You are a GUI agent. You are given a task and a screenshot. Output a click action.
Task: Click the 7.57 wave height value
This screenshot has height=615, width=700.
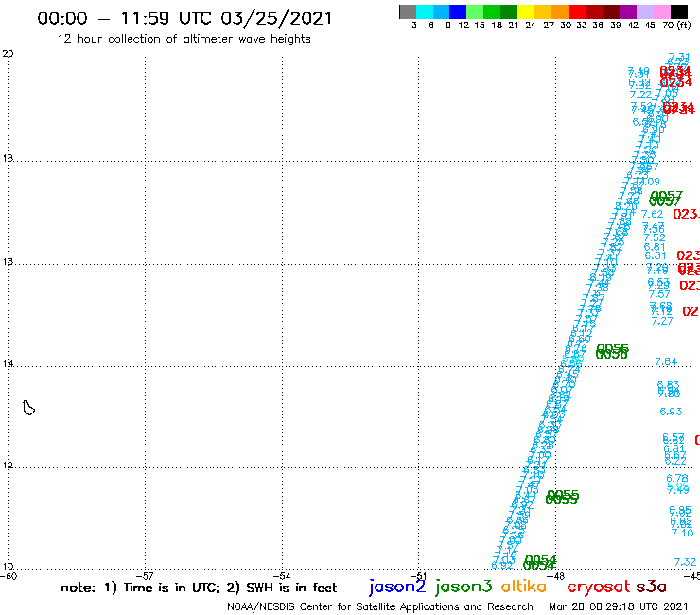[x=659, y=294]
